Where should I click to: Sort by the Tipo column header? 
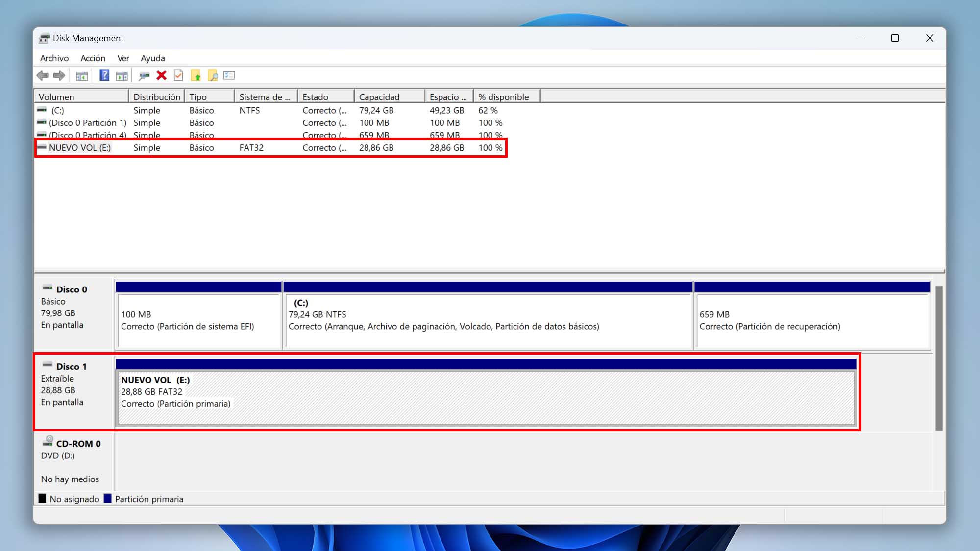[210, 97]
